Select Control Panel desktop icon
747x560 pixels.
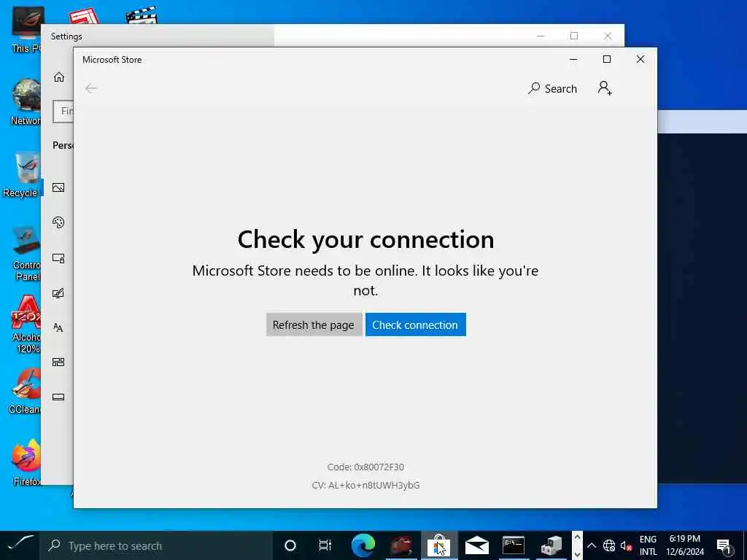point(26,252)
